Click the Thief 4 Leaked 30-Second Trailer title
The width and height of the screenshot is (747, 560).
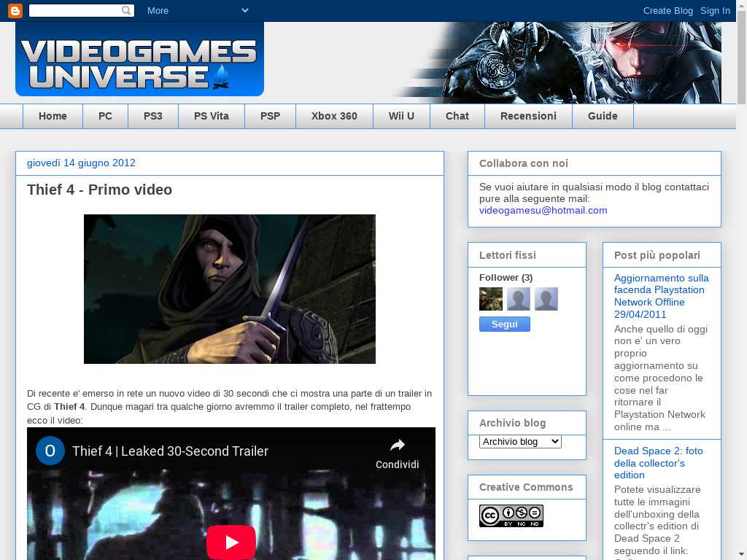coord(170,451)
